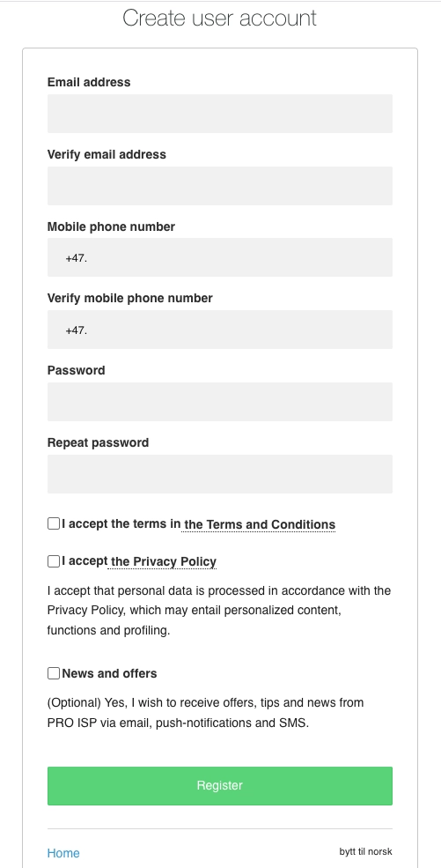Focus the Password input field
441x868 pixels.
click(220, 402)
